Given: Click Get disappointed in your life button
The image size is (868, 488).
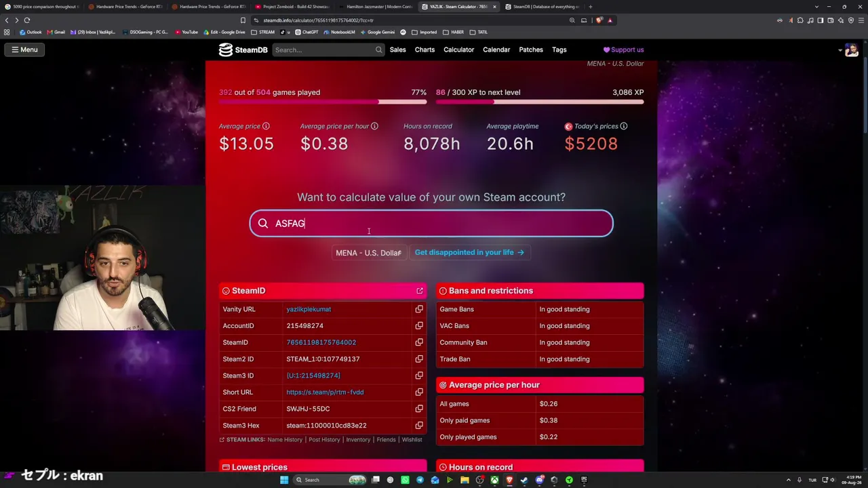Looking at the screenshot, I should click(469, 252).
